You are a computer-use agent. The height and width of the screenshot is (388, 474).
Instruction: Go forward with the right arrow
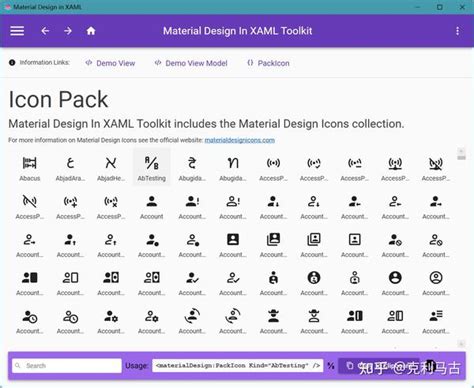click(x=68, y=31)
